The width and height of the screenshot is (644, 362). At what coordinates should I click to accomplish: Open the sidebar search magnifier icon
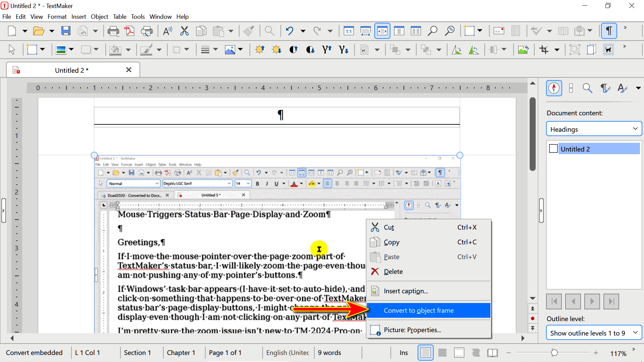point(587,88)
